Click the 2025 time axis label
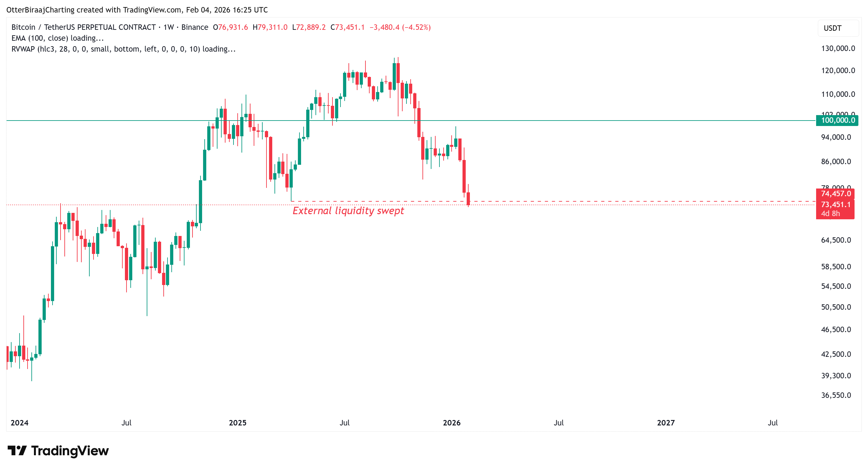Image resolution: width=868 pixels, height=470 pixels. (238, 423)
